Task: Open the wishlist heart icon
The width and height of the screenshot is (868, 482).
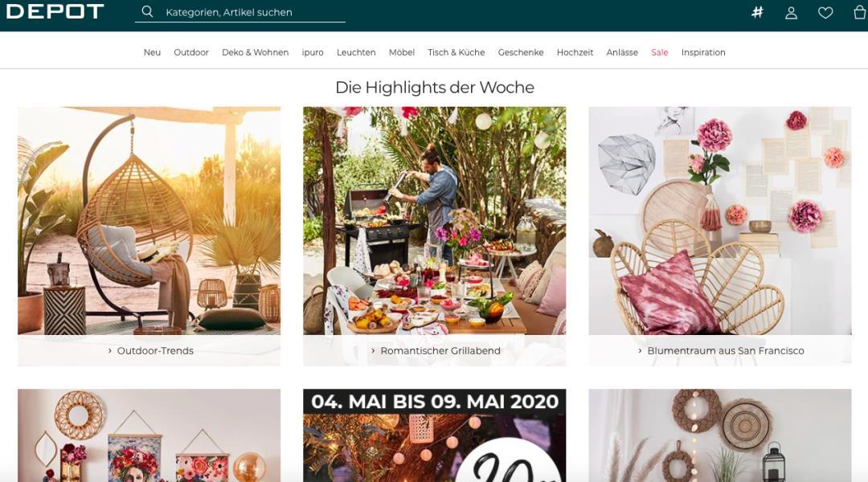Action: 825,13
